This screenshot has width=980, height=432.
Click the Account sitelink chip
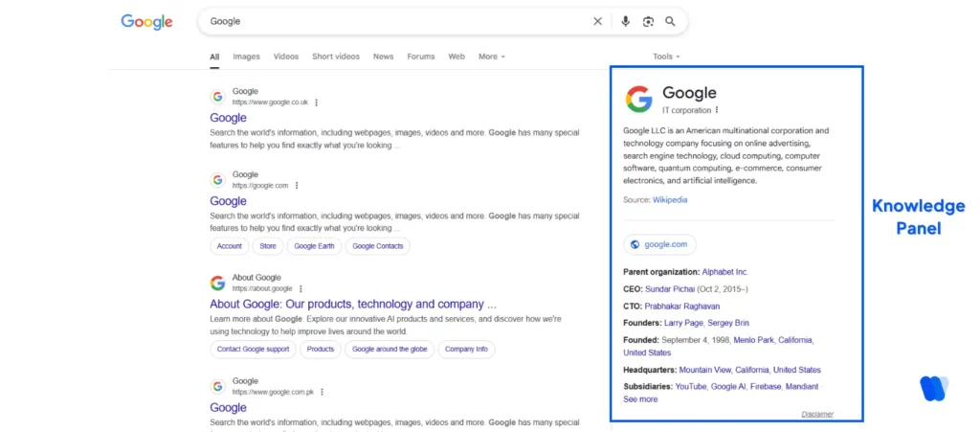click(230, 246)
